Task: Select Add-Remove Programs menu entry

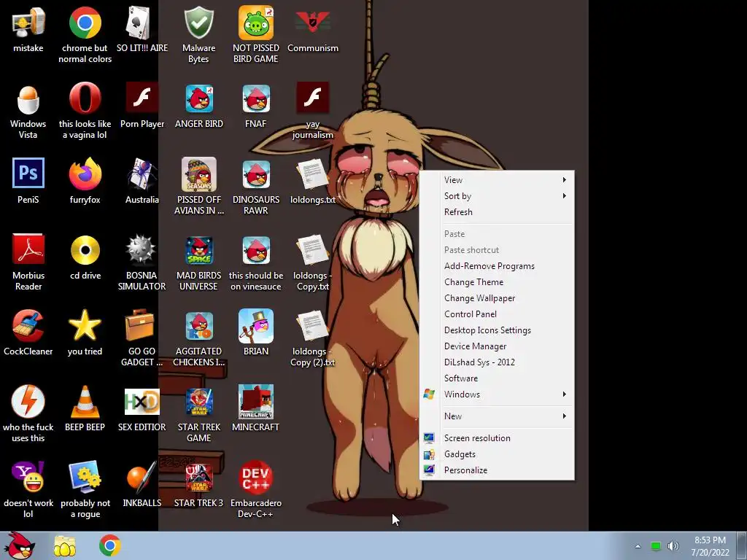Action: tap(496, 266)
